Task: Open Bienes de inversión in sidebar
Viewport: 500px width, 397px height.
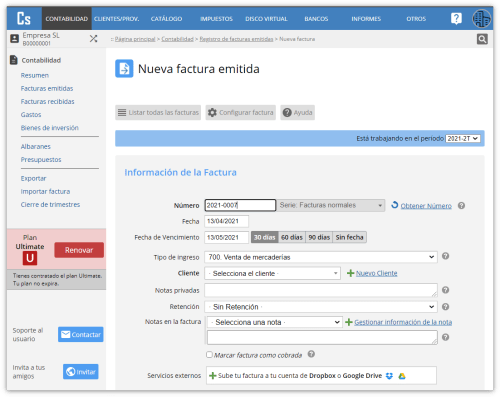Action: tap(50, 128)
